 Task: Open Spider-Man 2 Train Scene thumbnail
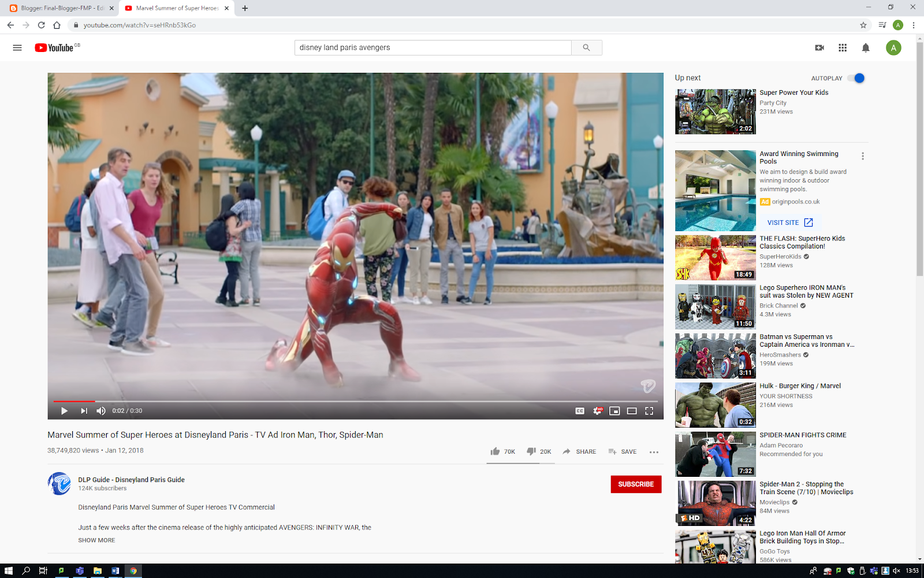(x=715, y=503)
